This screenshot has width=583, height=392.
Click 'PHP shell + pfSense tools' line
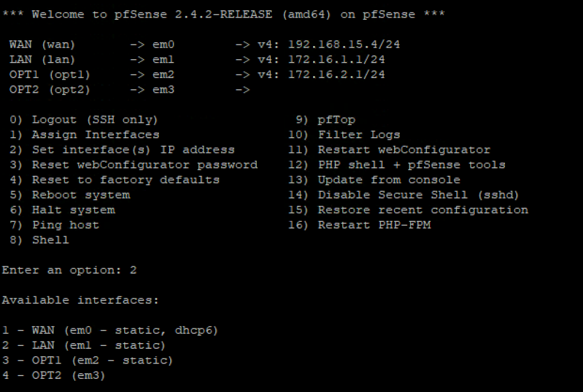397,165
